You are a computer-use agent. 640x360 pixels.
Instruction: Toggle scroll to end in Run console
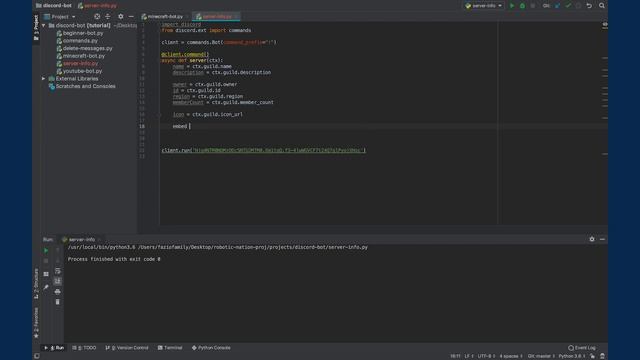pyautogui.click(x=58, y=281)
